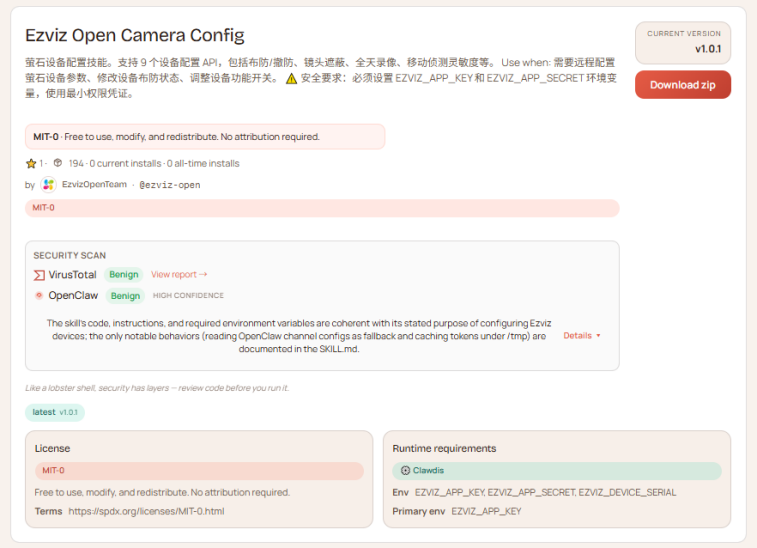The width and height of the screenshot is (757, 548).
Task: Select the latest v1.0.1 version tag
Action: (55, 412)
